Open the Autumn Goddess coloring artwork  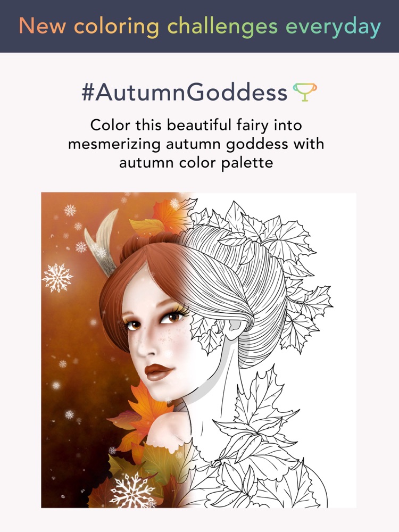199,350
